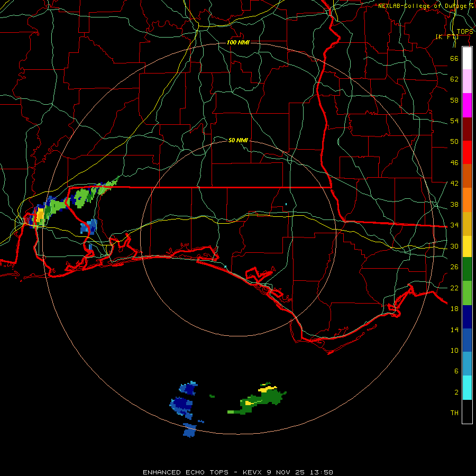This screenshot has height=476, width=476.
Task: Click the small blue echo east of Mobile Bay
Action: pos(89,227)
